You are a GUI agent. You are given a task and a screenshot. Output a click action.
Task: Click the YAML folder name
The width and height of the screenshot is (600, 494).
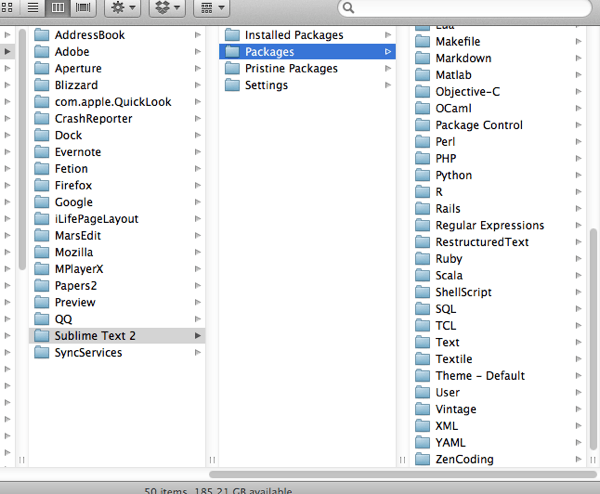coord(450,442)
